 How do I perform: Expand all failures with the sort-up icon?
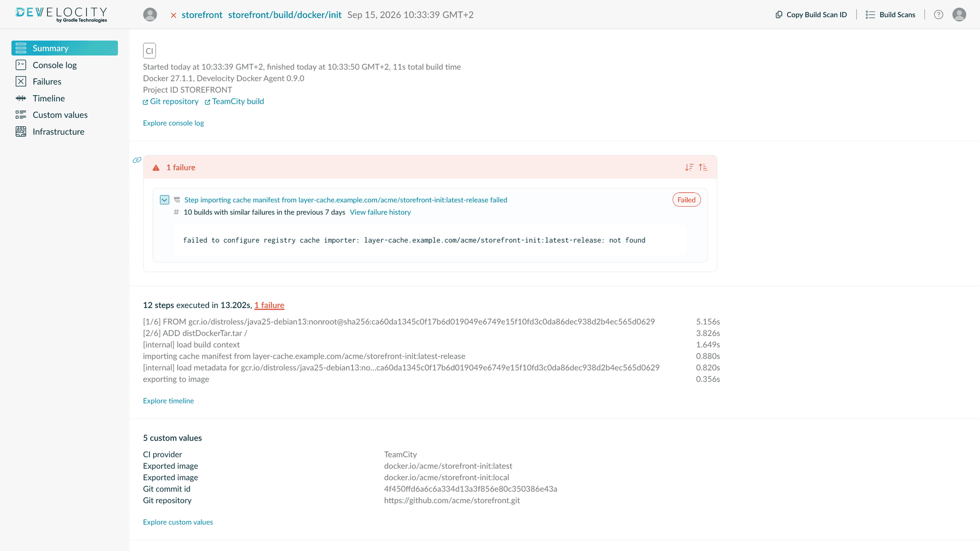[703, 167]
